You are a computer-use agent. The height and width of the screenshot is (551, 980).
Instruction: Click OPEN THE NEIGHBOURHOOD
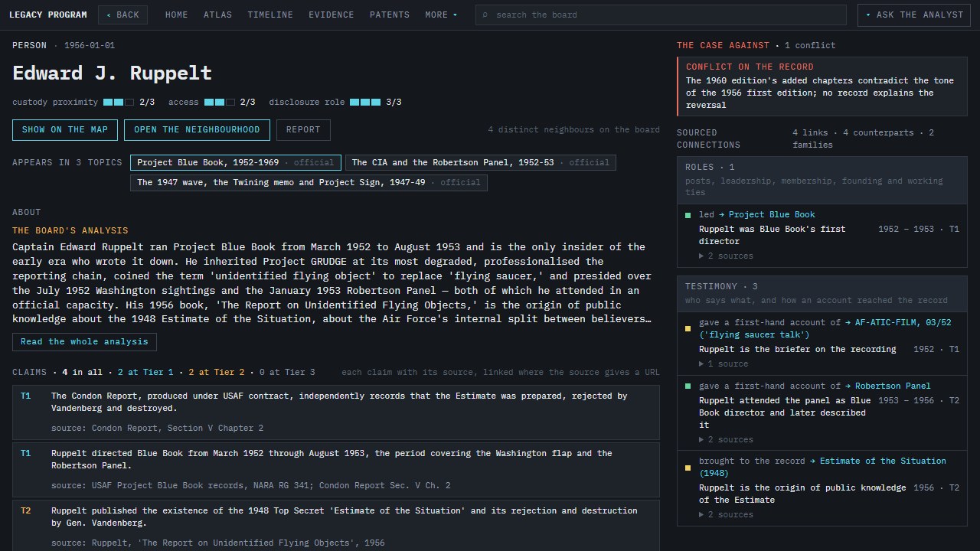(x=197, y=129)
